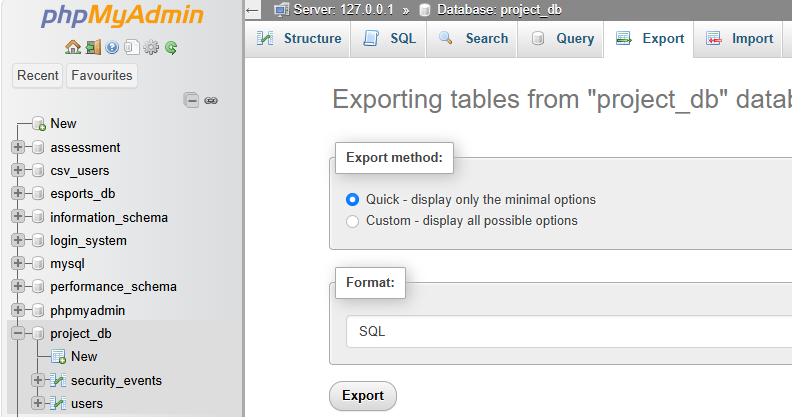Open the users table link

pyautogui.click(x=87, y=404)
